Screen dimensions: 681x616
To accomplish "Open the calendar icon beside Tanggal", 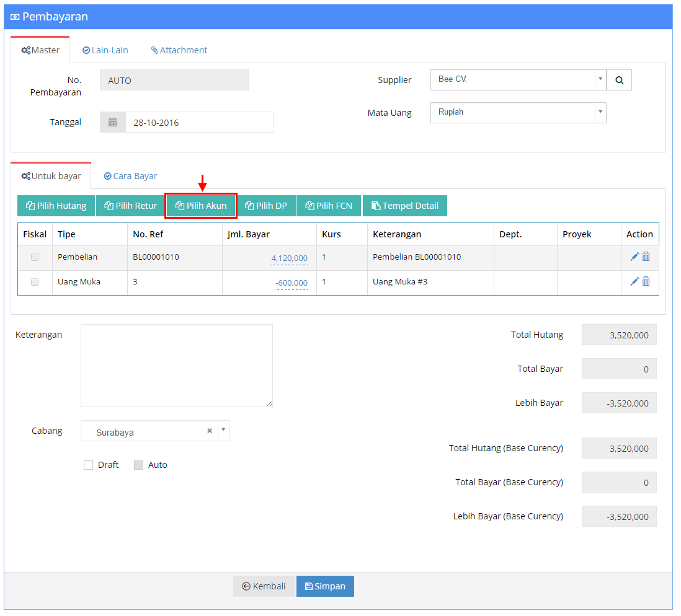I will tap(113, 123).
